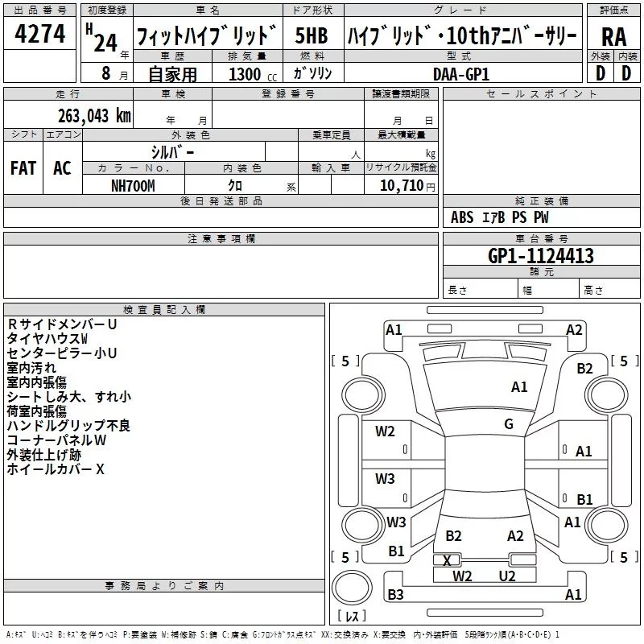The width and height of the screenshot is (644, 644).
Task: Click inspector note 室内汚れ
Action: tap(31, 368)
